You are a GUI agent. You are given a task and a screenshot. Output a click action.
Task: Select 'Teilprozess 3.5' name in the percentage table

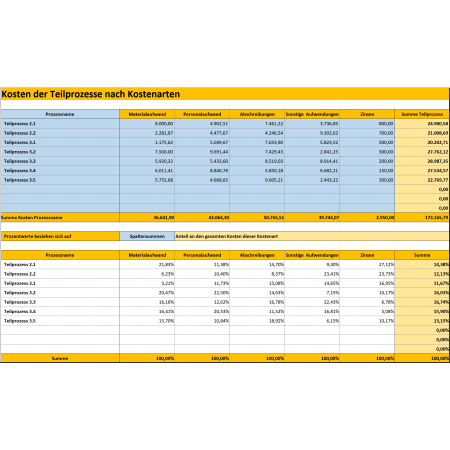[20, 321]
